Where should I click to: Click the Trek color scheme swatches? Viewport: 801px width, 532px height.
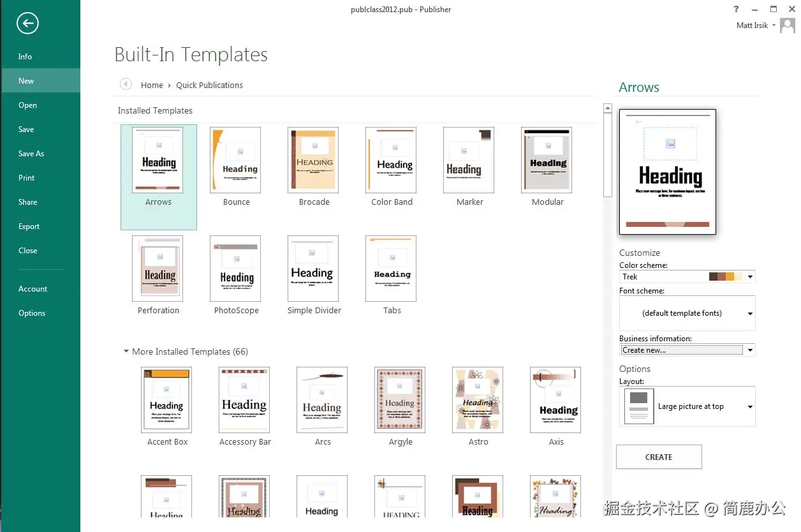[x=726, y=277]
